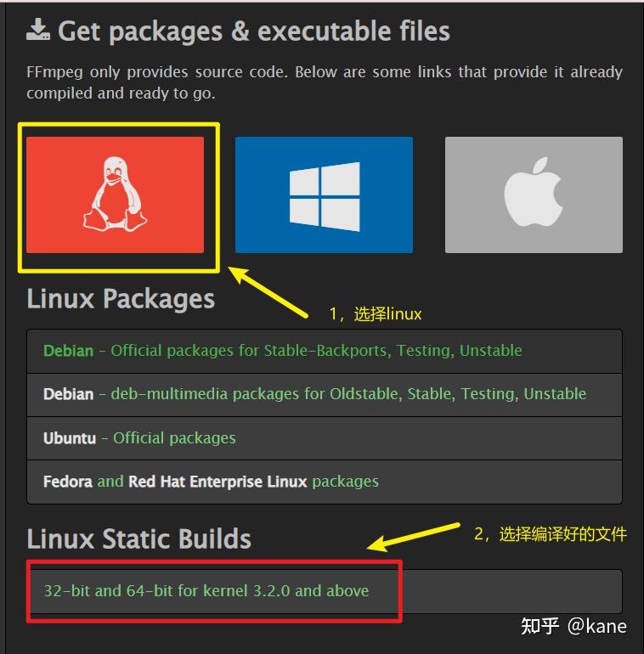This screenshot has width=644, height=654.
Task: Click the bold Ubuntu label
Action: (70, 438)
